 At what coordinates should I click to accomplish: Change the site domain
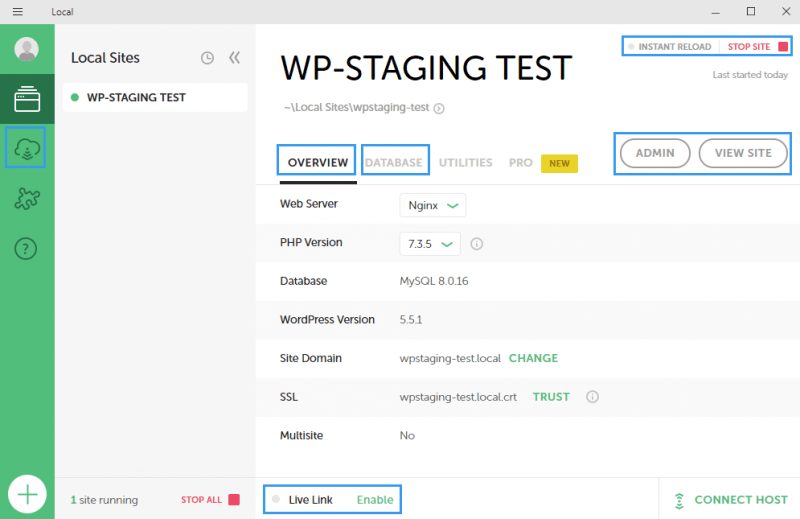pyautogui.click(x=533, y=358)
